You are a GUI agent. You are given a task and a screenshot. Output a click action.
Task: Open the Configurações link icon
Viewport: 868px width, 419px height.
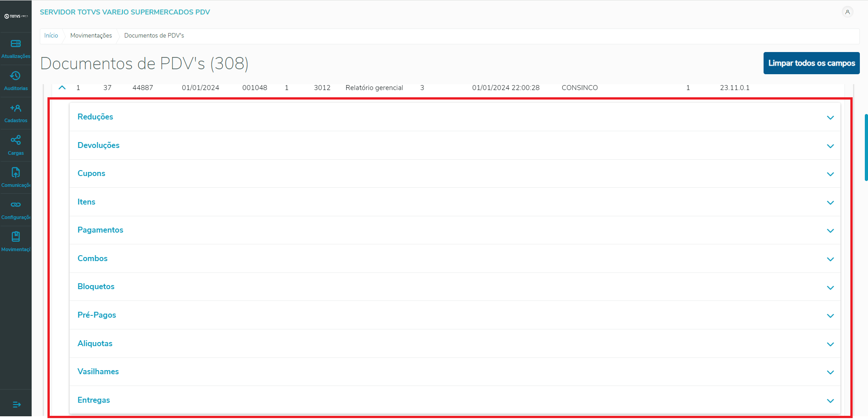[16, 205]
